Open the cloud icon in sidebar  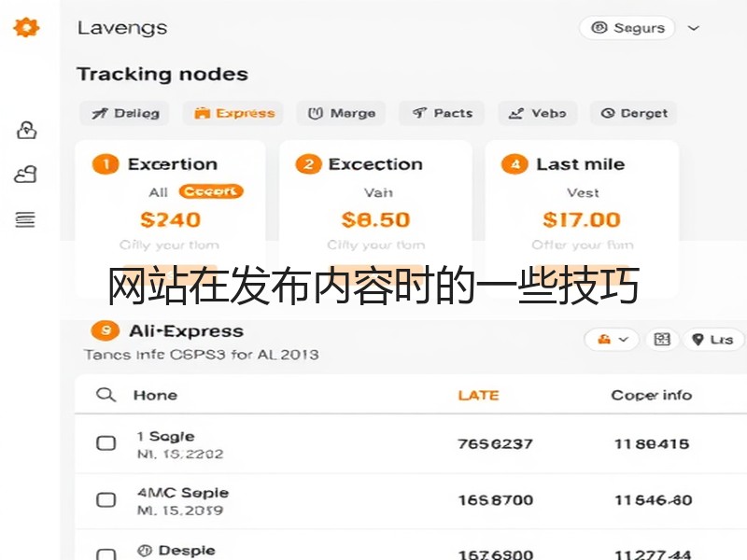[26, 175]
